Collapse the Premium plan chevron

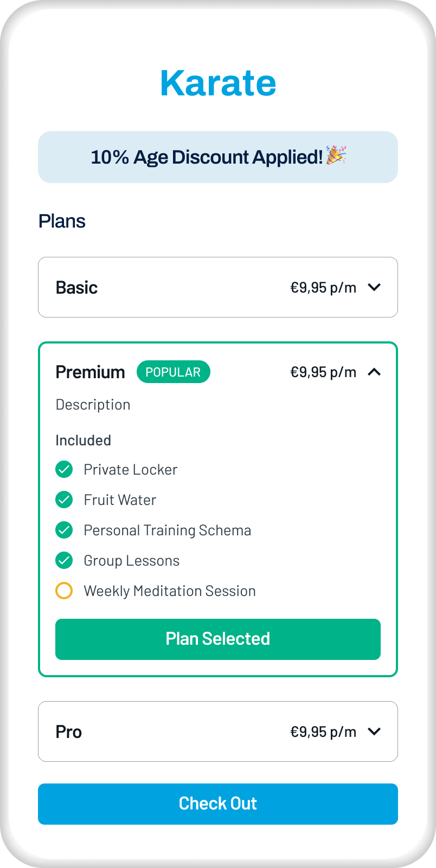[374, 372]
